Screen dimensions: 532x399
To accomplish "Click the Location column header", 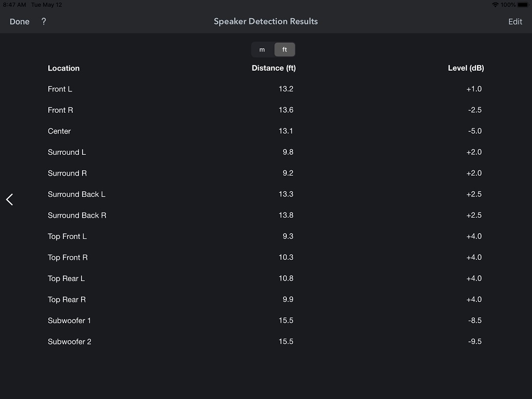I will pyautogui.click(x=63, y=68).
